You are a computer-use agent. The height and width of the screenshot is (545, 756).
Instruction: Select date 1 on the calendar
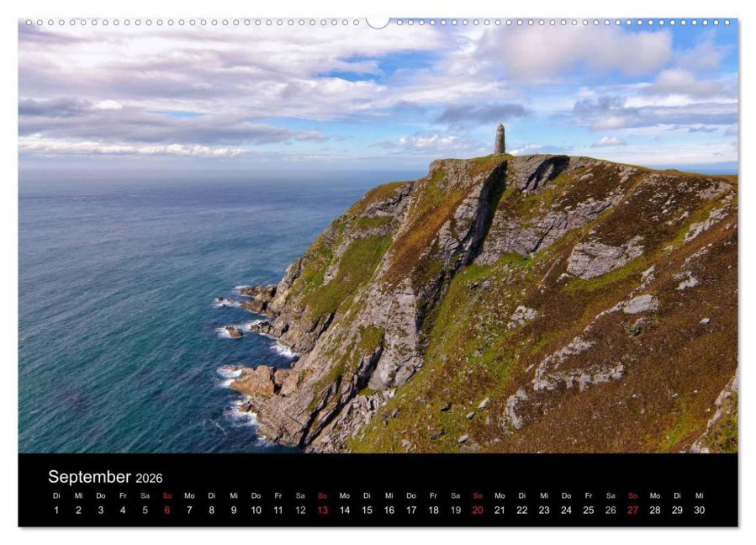coord(56,510)
